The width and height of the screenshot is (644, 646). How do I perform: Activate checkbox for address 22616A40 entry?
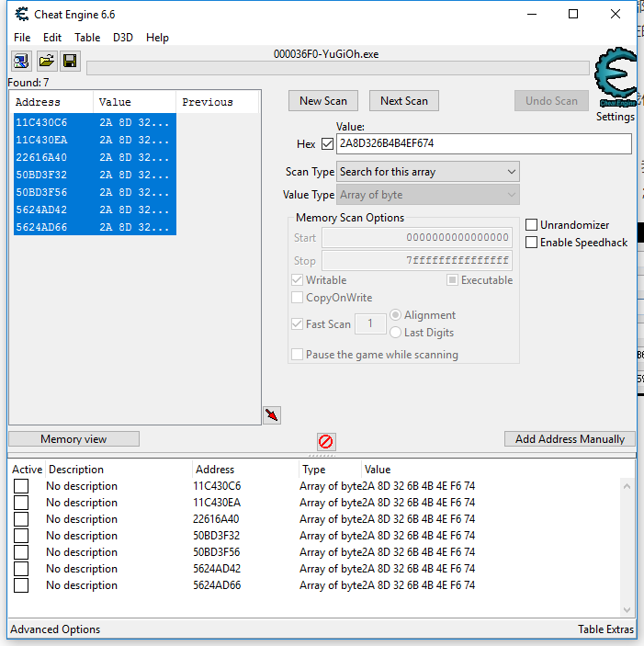[21, 519]
